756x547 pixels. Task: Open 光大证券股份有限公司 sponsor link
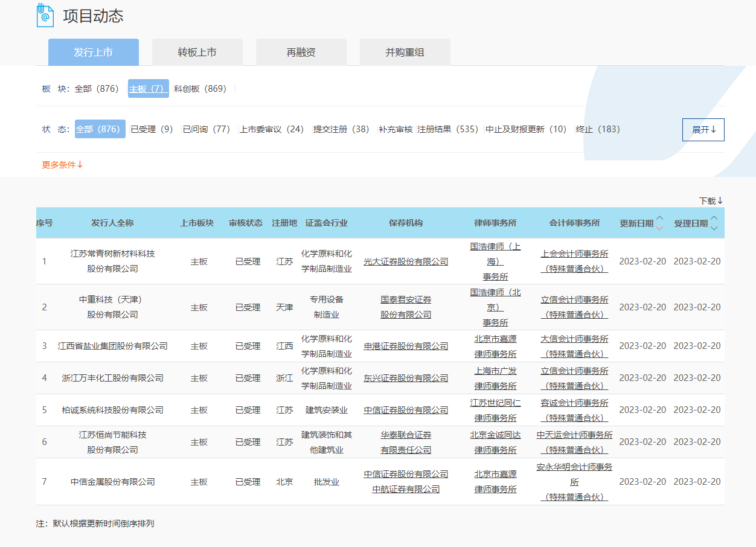click(x=406, y=261)
